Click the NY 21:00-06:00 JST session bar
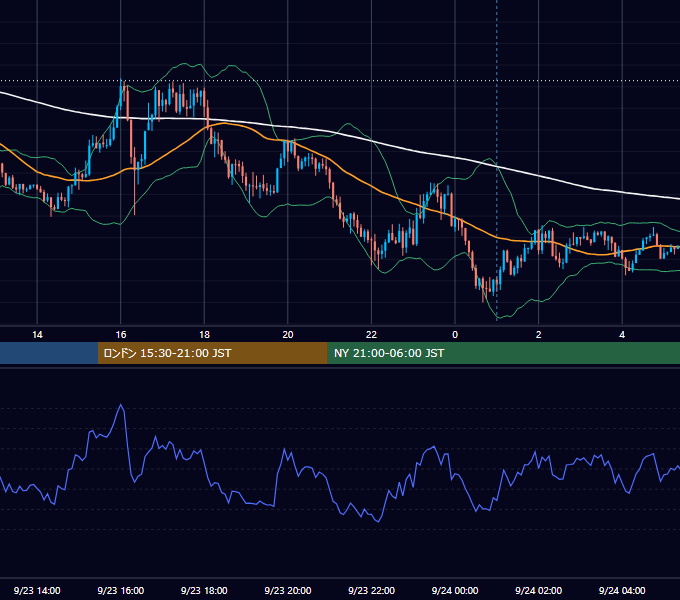This screenshot has height=600, width=680. (x=503, y=353)
